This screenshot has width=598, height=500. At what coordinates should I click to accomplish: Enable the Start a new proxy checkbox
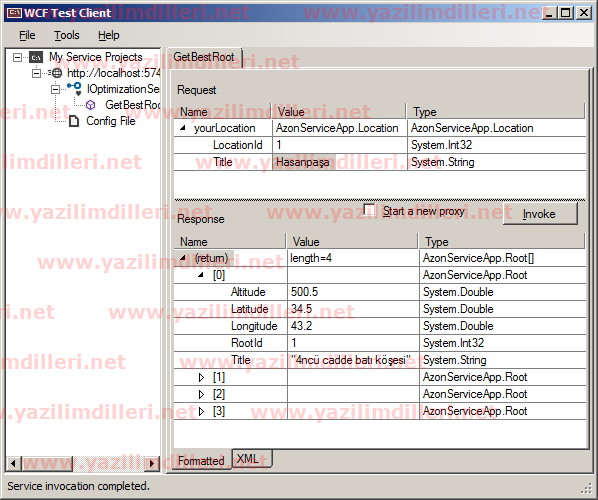369,210
